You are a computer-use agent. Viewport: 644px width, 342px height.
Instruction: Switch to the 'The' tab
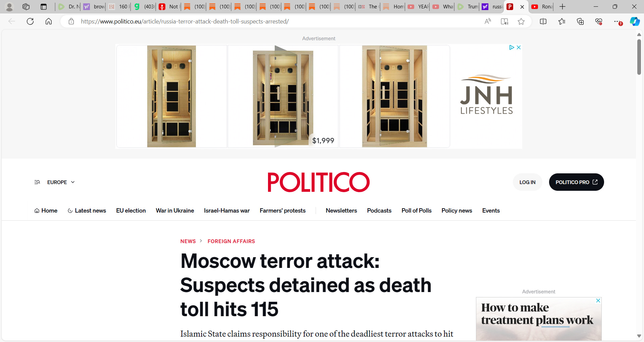(368, 7)
